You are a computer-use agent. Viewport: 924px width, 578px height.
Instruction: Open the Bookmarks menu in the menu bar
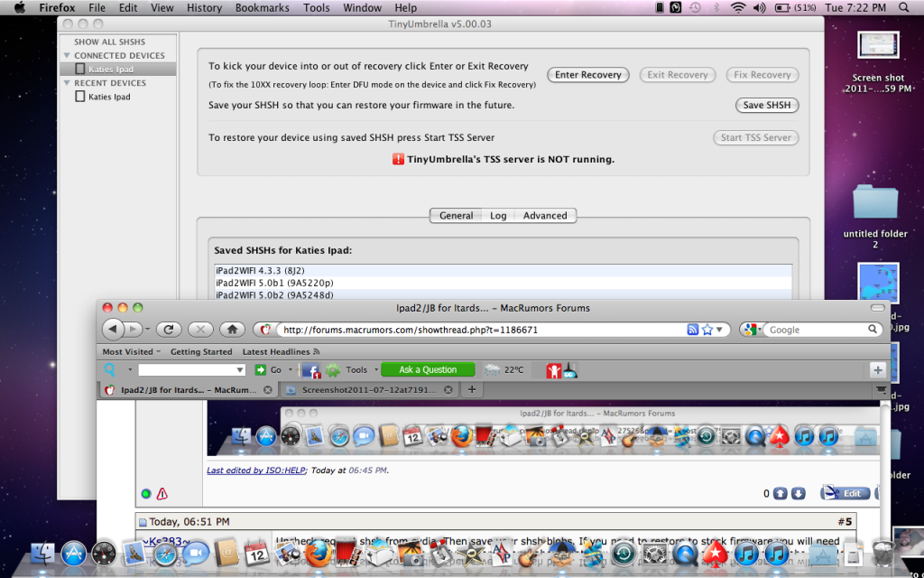(x=263, y=7)
